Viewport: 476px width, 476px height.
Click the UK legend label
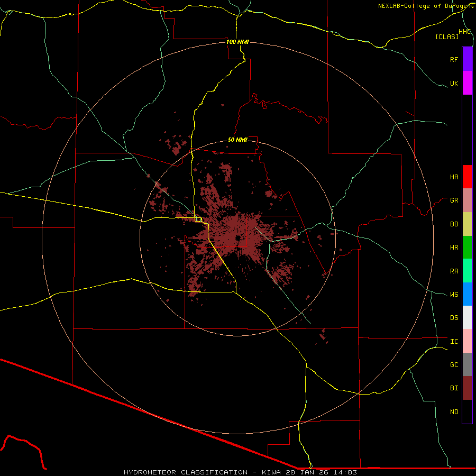(454, 84)
